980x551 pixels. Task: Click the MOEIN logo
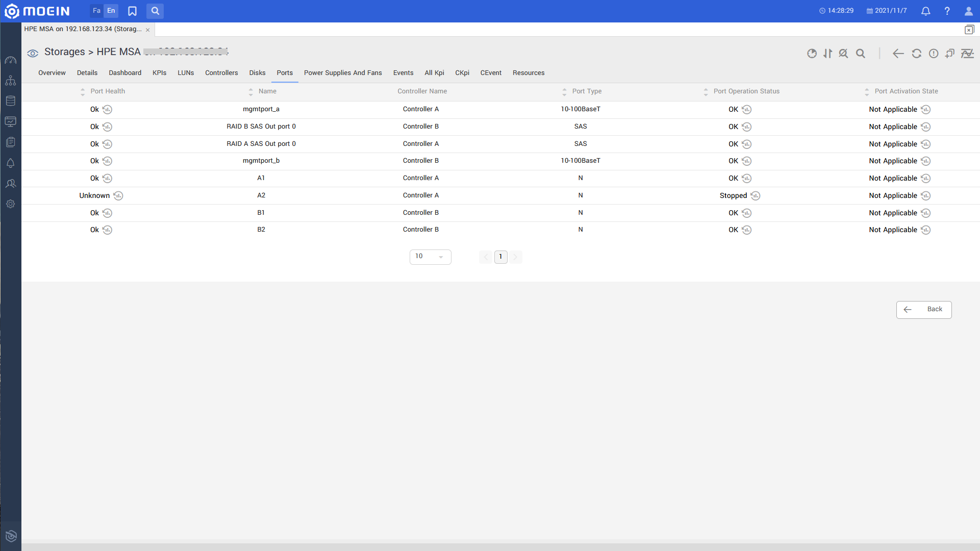point(37,11)
